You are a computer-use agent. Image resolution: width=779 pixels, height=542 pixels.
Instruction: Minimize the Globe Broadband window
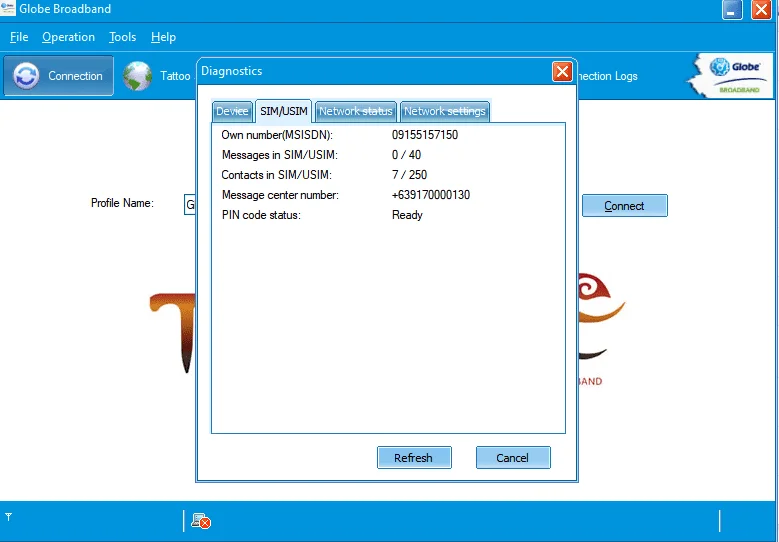point(732,9)
